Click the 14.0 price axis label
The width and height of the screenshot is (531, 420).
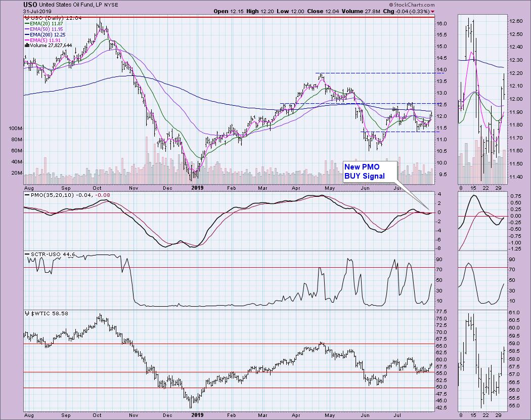pos(441,70)
